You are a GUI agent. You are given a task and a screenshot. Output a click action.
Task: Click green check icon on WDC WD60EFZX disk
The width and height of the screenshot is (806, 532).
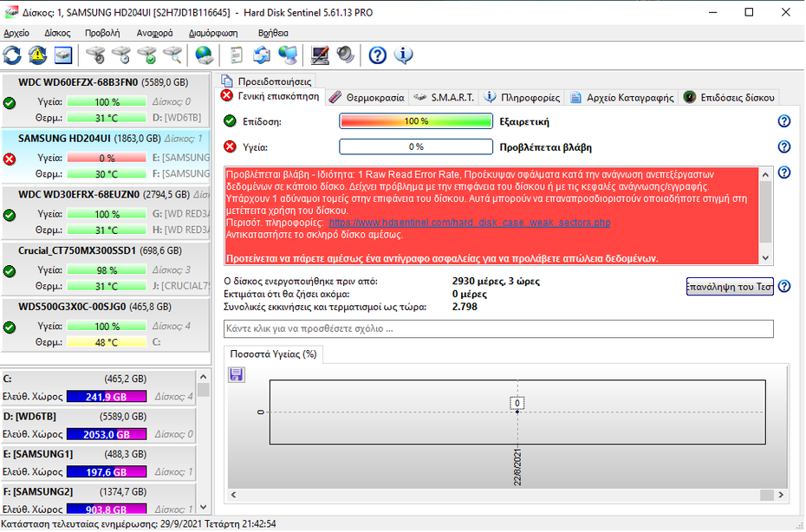(x=10, y=103)
